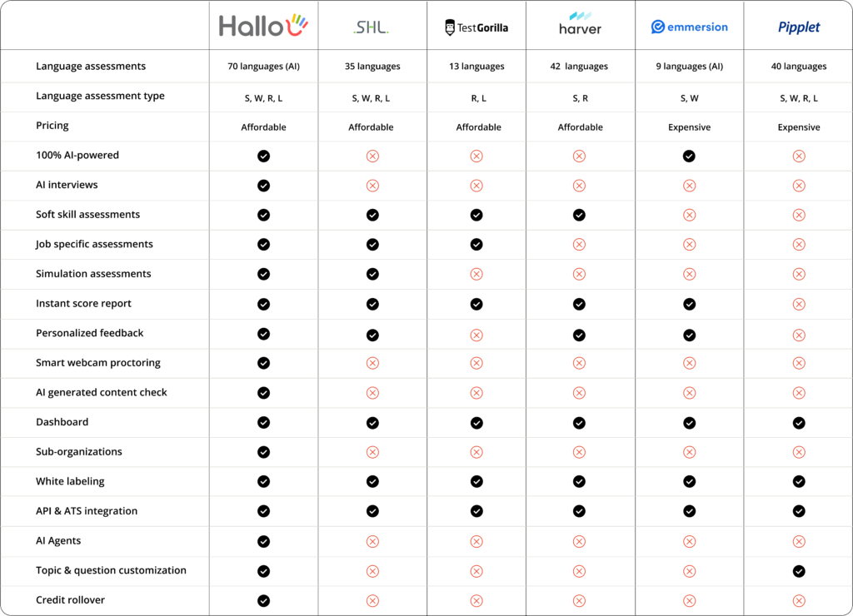Click emmersion's 'Expensive' pricing cell
Screen dimensions: 853x616
pos(689,127)
